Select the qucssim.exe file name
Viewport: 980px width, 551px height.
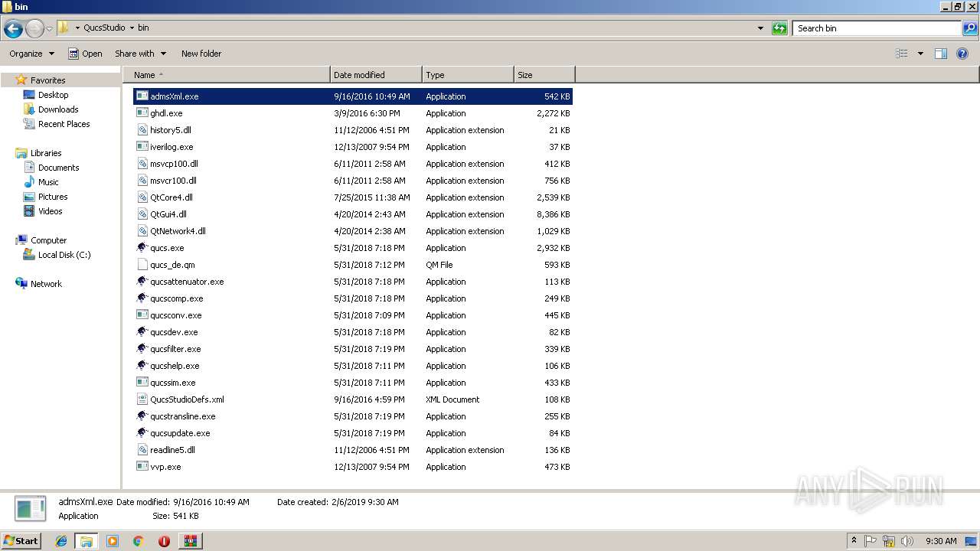[172, 383]
